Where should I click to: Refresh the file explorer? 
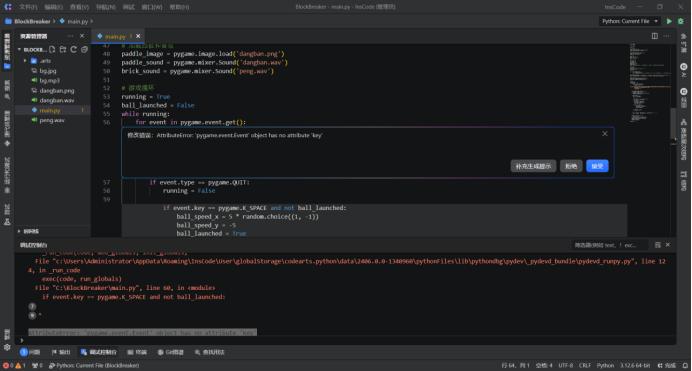click(x=73, y=49)
